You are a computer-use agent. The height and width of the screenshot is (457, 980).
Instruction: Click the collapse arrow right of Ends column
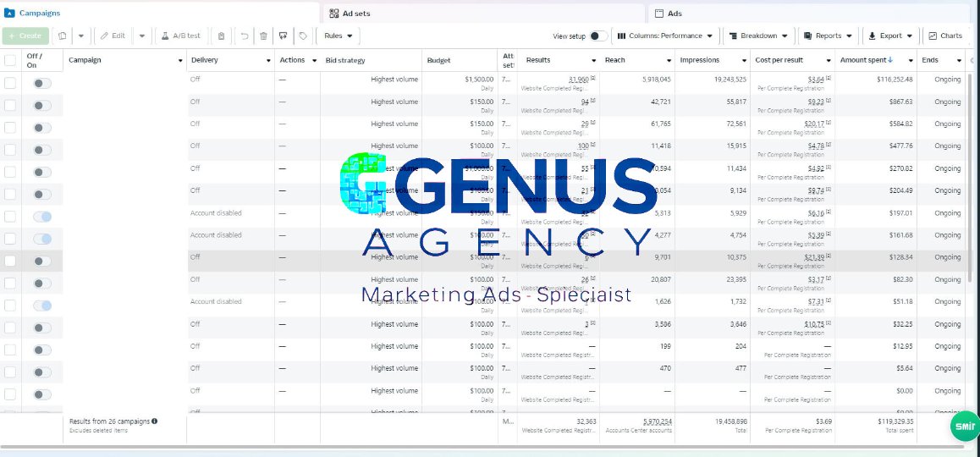972,61
